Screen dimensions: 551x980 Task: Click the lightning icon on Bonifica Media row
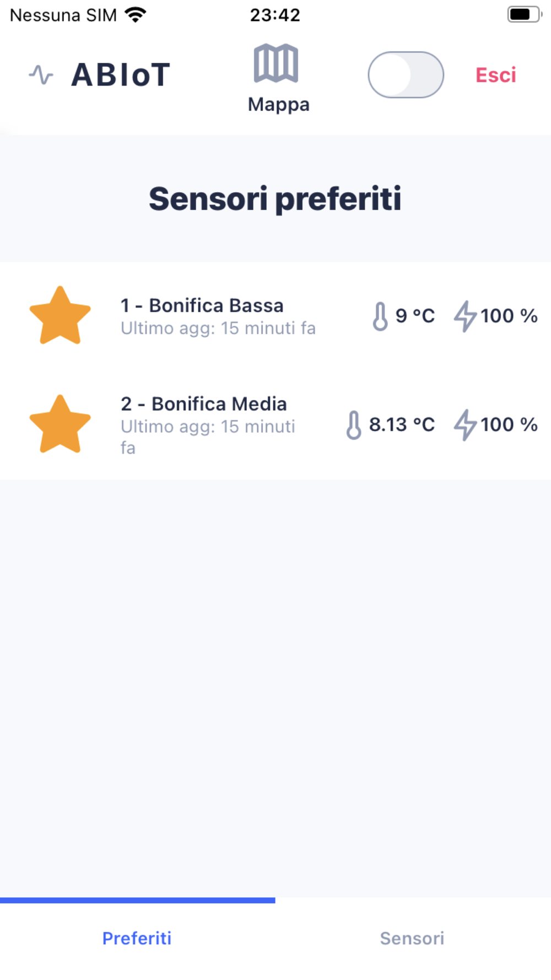(466, 425)
